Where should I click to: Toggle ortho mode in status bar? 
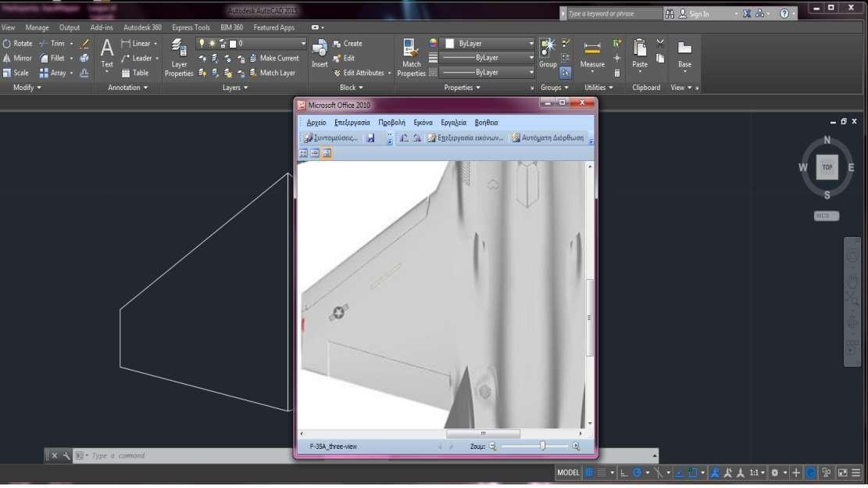(624, 473)
